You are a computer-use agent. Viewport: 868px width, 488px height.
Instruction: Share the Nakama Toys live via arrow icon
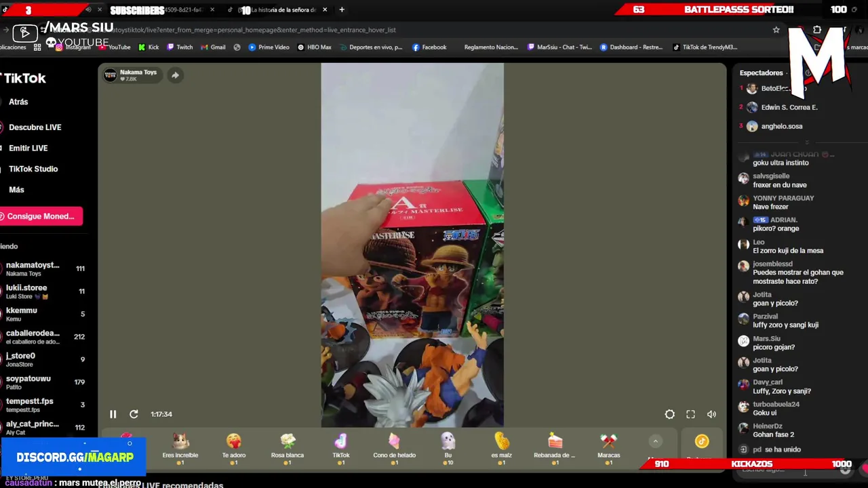(x=175, y=75)
